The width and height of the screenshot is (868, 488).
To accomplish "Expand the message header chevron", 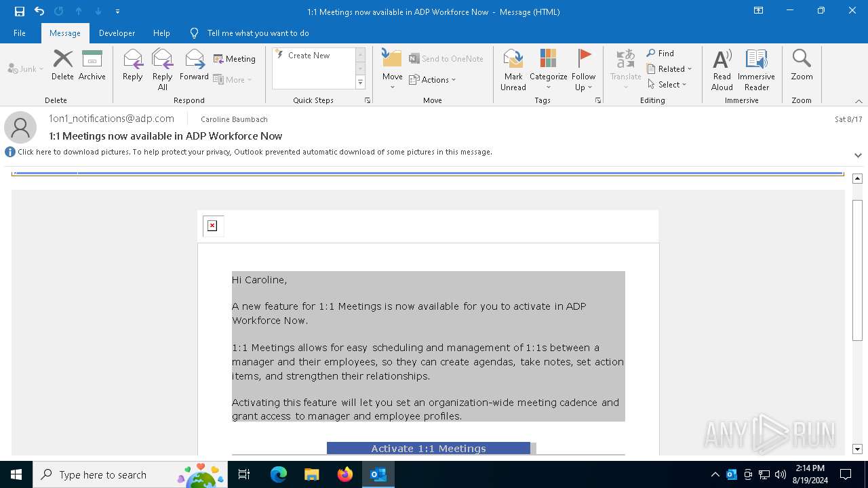I will [858, 155].
